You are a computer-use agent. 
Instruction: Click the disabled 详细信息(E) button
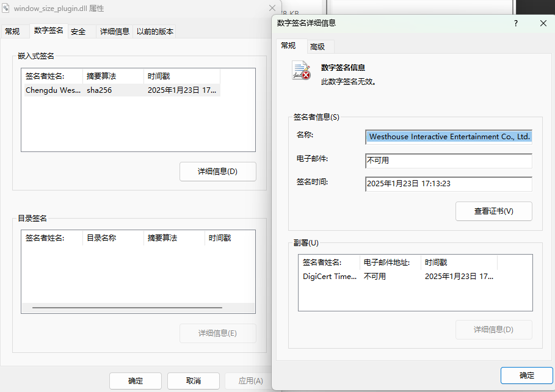click(x=218, y=333)
